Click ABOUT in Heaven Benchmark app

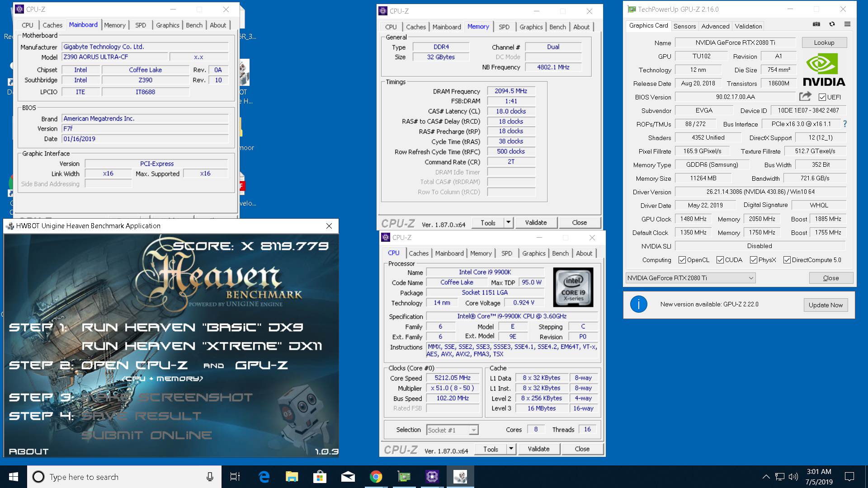point(28,451)
